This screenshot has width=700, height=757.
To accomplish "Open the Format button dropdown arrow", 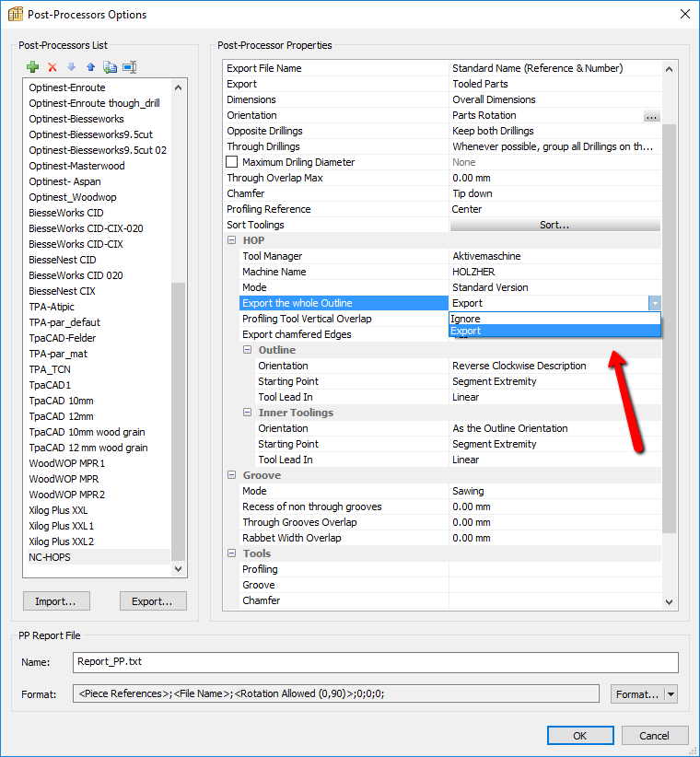I will pyautogui.click(x=671, y=694).
